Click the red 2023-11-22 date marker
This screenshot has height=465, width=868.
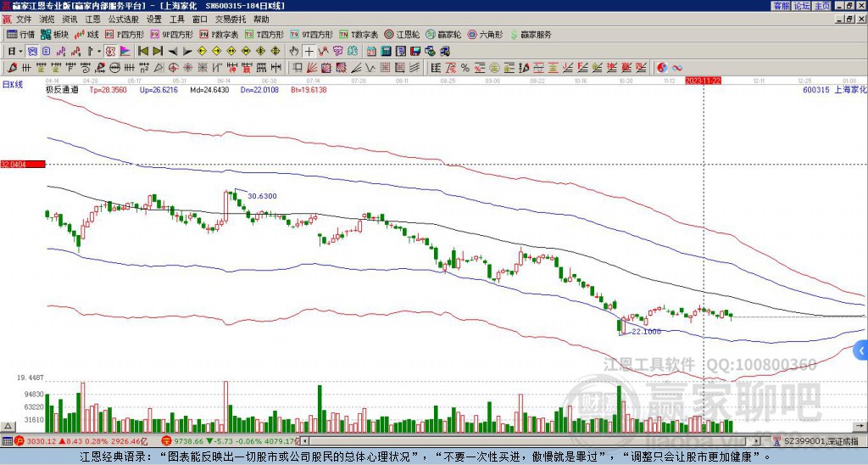(x=703, y=81)
